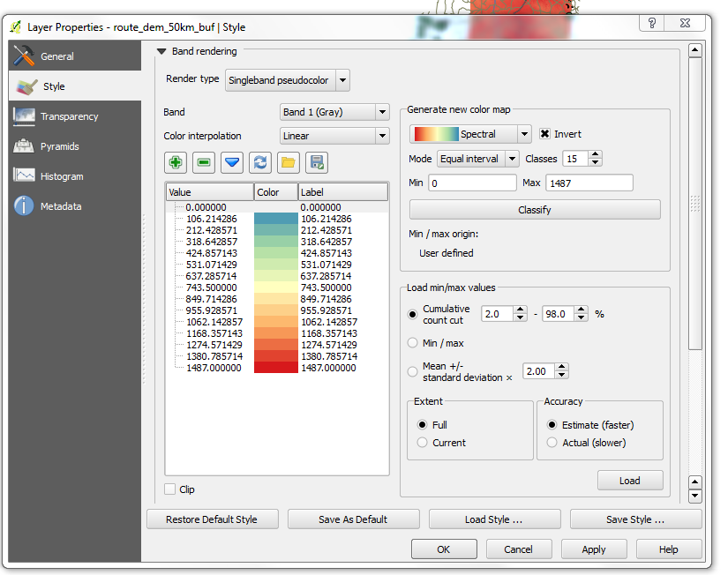Viewport: 728px width, 575px height.
Task: Click the Transparency icon in sidebar
Action: (24, 116)
